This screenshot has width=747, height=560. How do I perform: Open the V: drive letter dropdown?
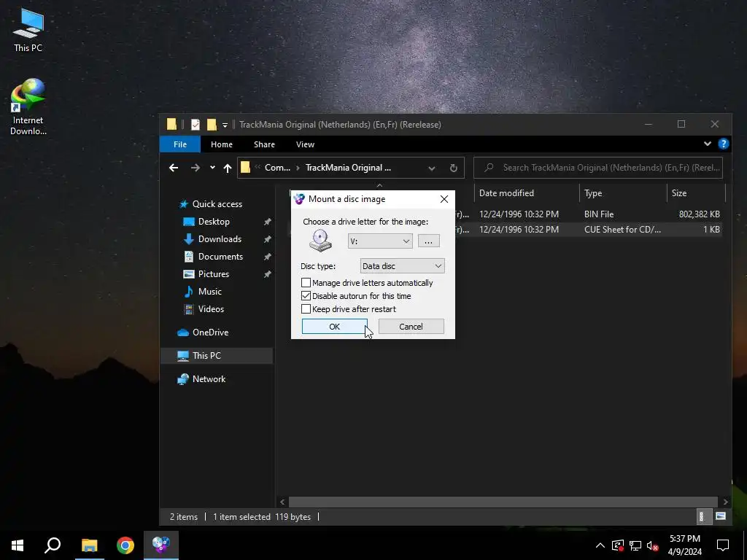[379, 241]
